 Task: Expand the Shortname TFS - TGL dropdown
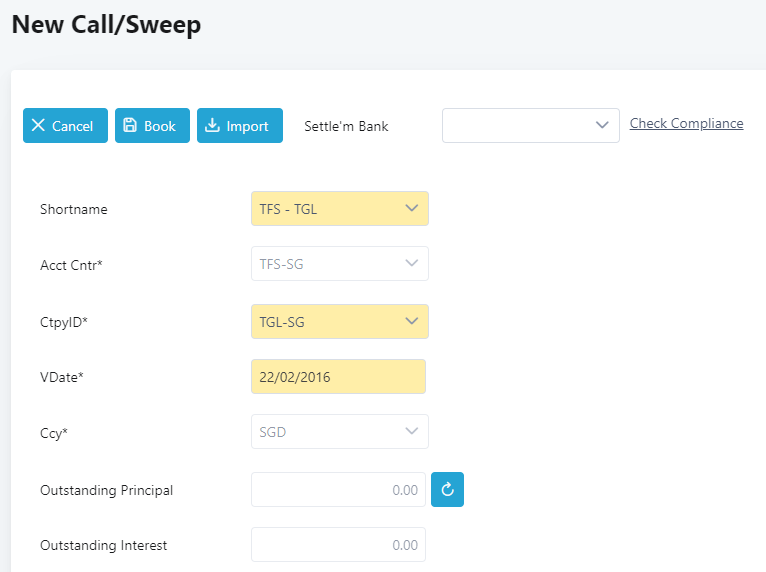coord(340,209)
